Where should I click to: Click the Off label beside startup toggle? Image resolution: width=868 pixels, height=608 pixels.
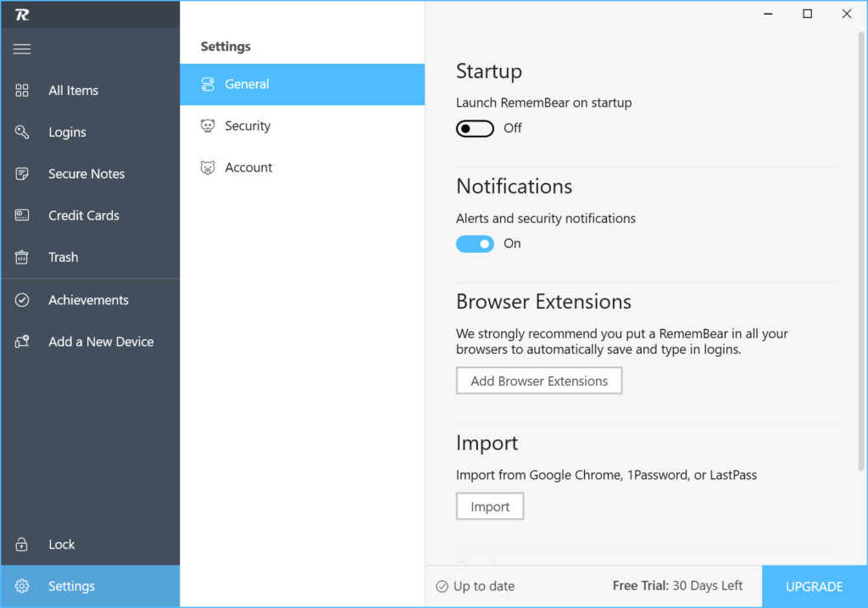513,128
